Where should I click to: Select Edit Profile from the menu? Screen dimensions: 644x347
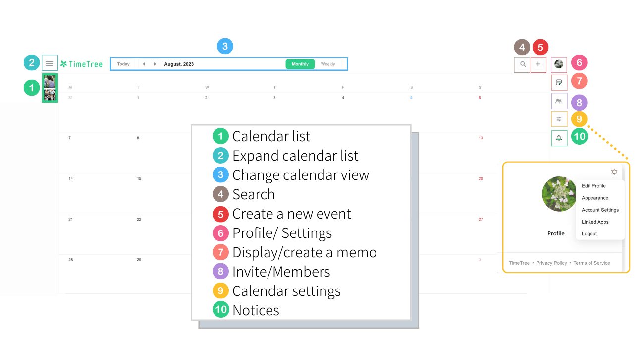(593, 186)
